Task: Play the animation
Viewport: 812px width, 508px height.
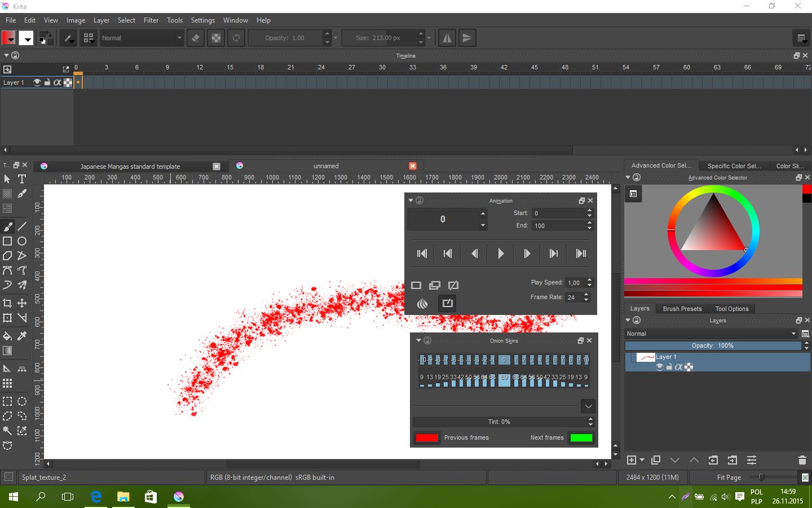Action: pyautogui.click(x=501, y=253)
